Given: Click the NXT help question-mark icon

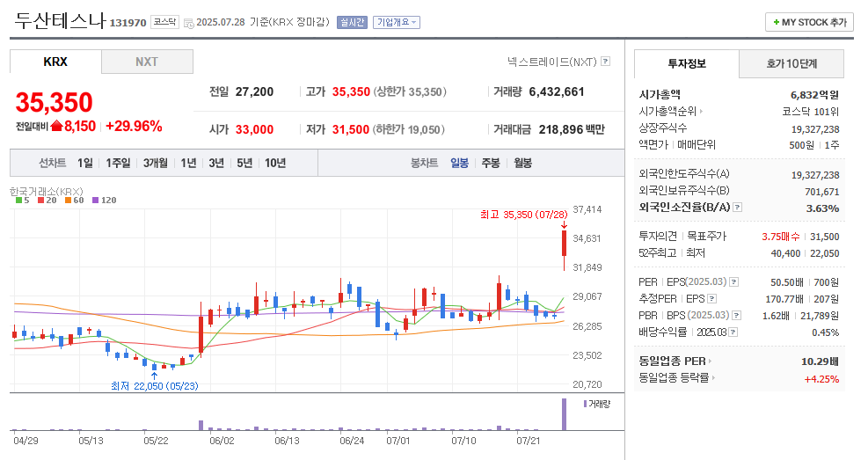Looking at the screenshot, I should (606, 62).
